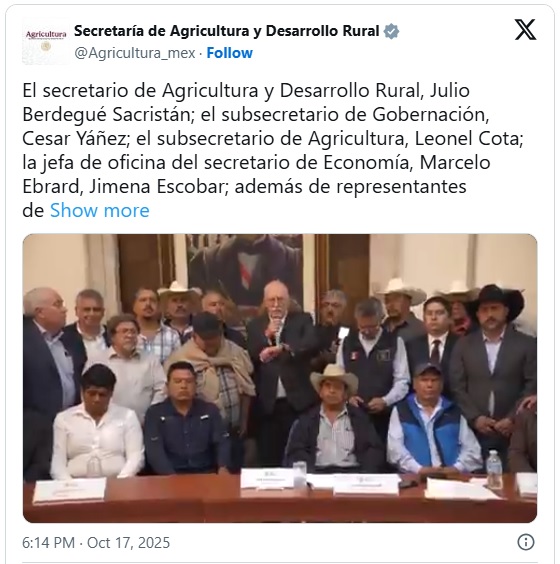Click the water bottle on the table
This screenshot has width=560, height=564.
[494, 469]
